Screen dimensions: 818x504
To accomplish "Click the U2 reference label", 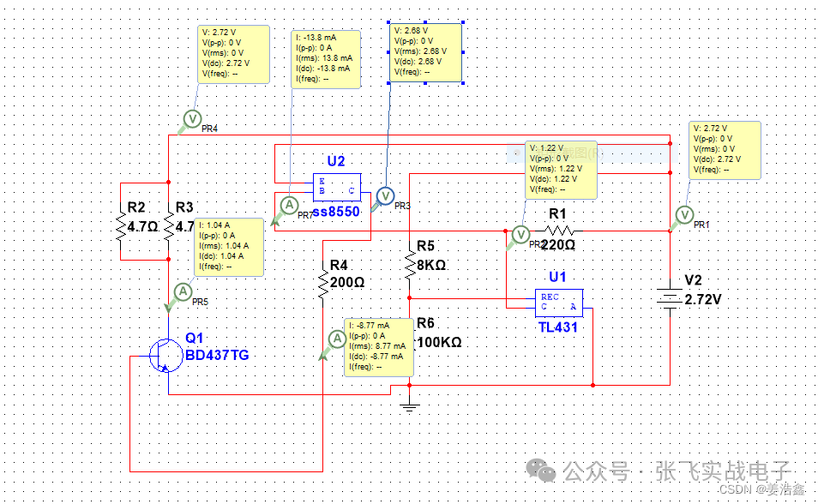I will click(336, 161).
